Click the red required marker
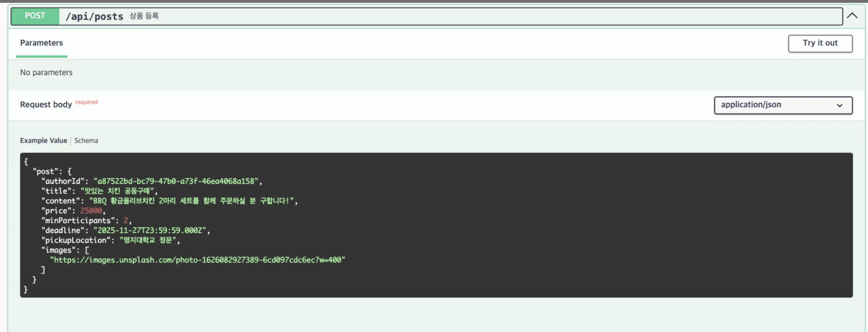This screenshot has height=332, width=868. [x=86, y=102]
